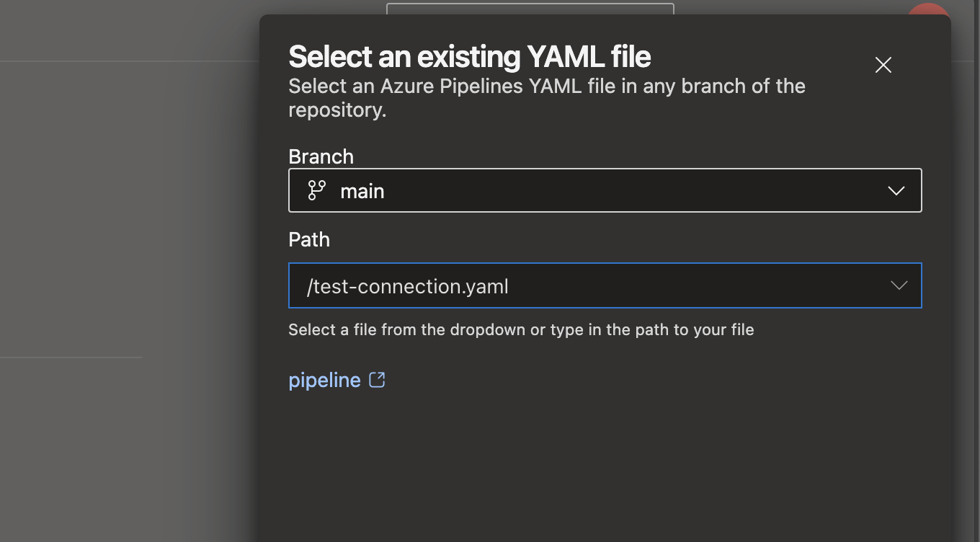Click into the /test-connection.yaml path field
Screen dimensions: 980x542
click(576, 286)
